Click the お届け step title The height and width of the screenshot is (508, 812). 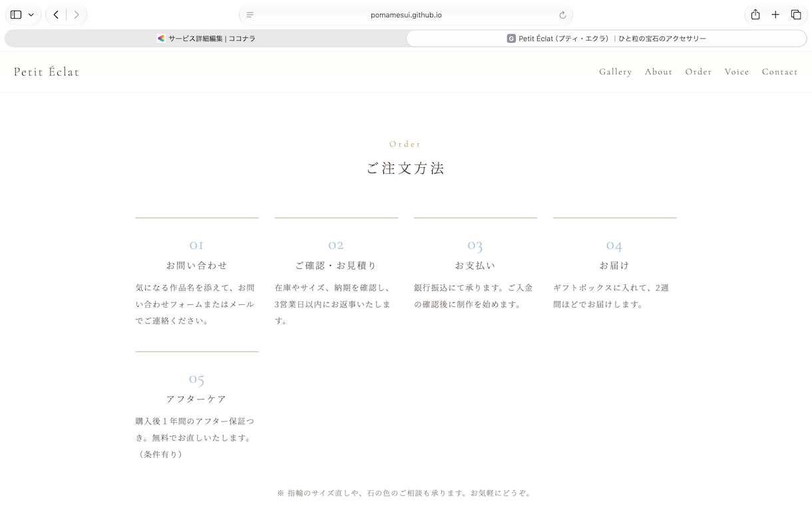pyautogui.click(x=614, y=265)
